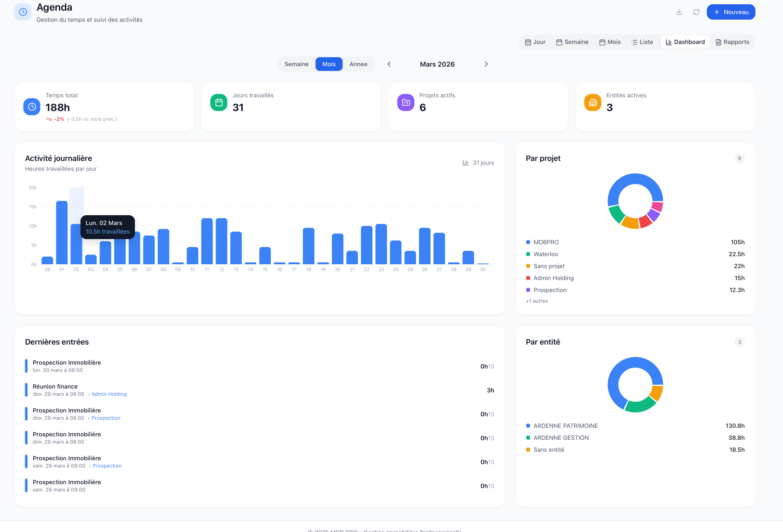
Task: Click the 3h duration of Réunion finance
Action: pos(491,390)
